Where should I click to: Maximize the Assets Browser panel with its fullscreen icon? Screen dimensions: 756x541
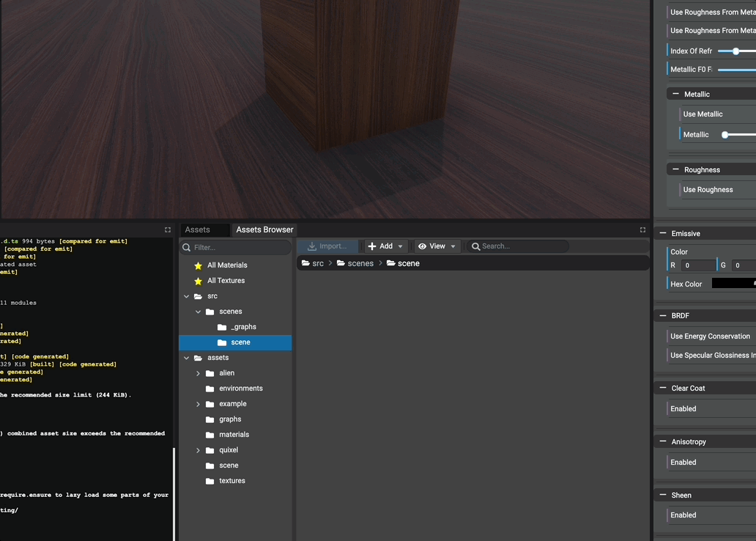click(x=642, y=229)
